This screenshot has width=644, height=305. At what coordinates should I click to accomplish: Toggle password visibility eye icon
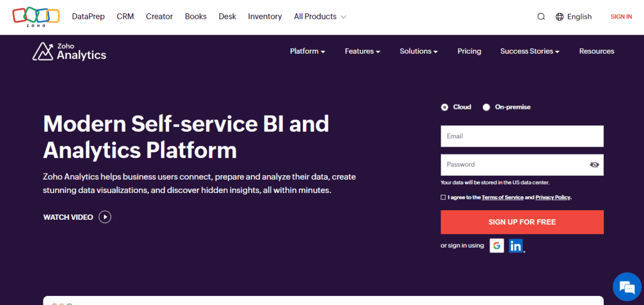click(594, 165)
